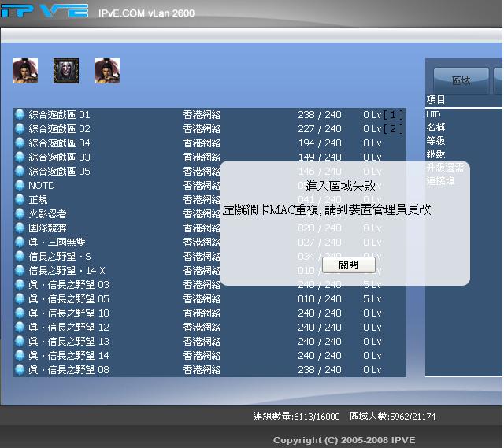
Task: Click the [ 2 ] marker on second row
Action: [393, 129]
